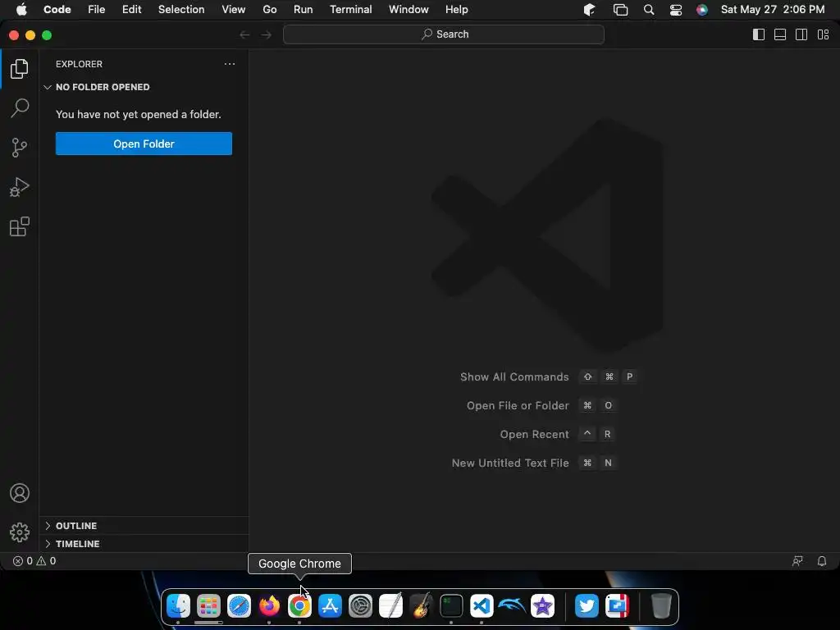Click the New Untitled Text File text
The height and width of the screenshot is (630, 840).
[510, 463]
